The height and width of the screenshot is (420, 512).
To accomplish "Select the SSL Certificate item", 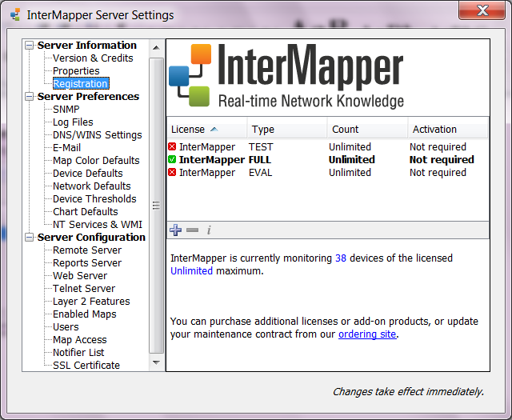I will (86, 366).
